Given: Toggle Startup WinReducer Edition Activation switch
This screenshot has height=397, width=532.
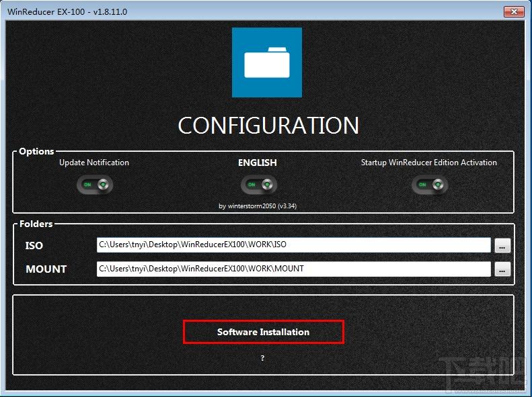Looking at the screenshot, I should tap(430, 185).
